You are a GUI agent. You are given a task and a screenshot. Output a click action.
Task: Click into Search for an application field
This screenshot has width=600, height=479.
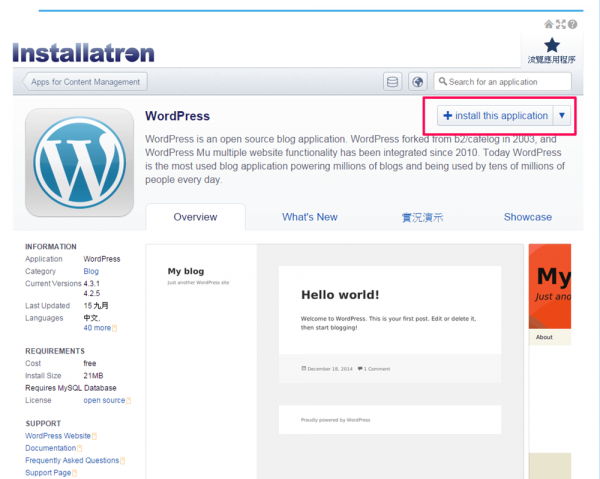coord(502,82)
